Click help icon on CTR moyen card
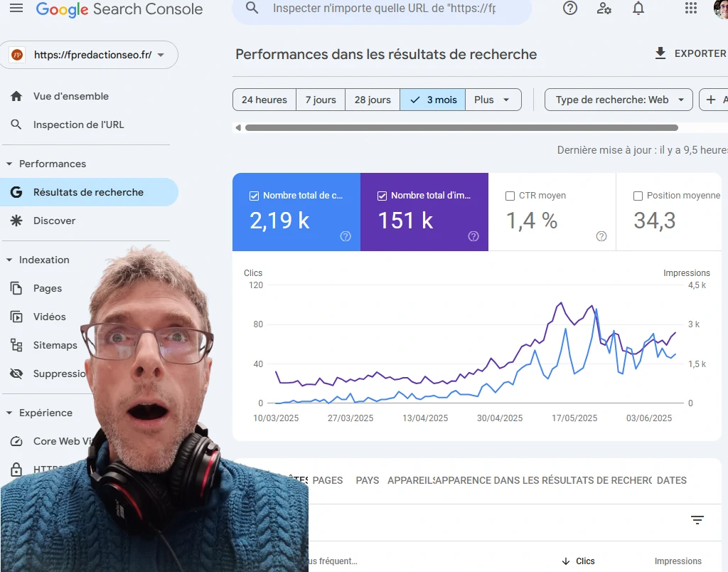The width and height of the screenshot is (728, 572). [601, 236]
